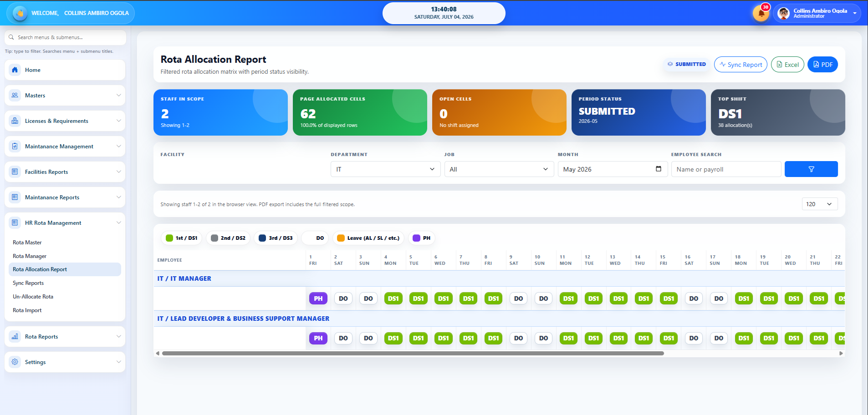Viewport: 868px width, 415px height.
Task: Apply filters with the funnel button
Action: (811, 169)
